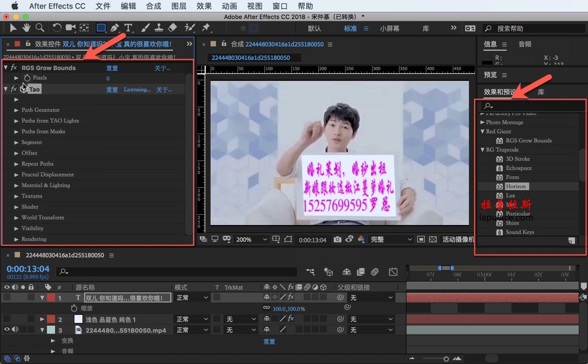Select the Hand tool

click(26, 27)
